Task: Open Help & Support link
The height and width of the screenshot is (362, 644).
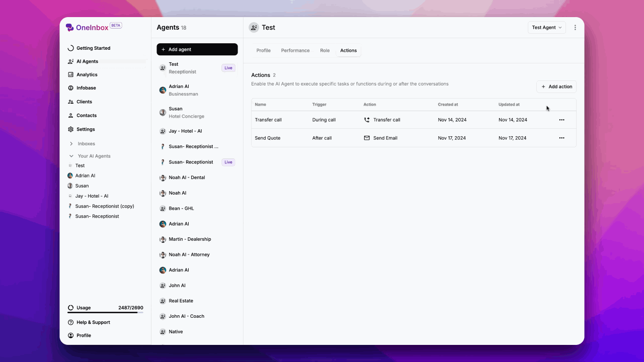Action: (x=106, y=322)
